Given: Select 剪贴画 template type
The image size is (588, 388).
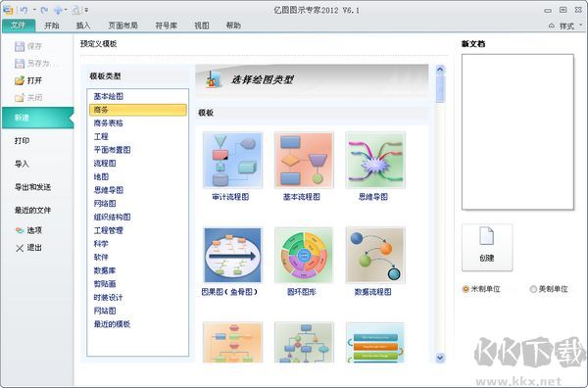Looking at the screenshot, I should click(x=104, y=284).
